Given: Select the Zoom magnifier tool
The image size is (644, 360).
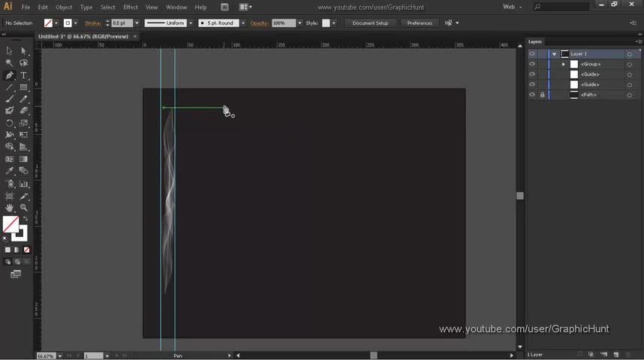Looking at the screenshot, I should (x=23, y=208).
